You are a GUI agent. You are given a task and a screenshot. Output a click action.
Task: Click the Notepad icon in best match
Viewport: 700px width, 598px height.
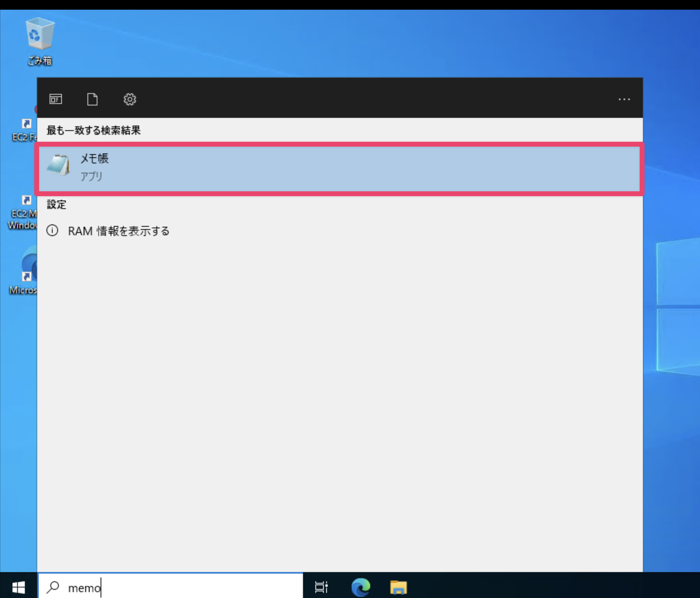(59, 165)
